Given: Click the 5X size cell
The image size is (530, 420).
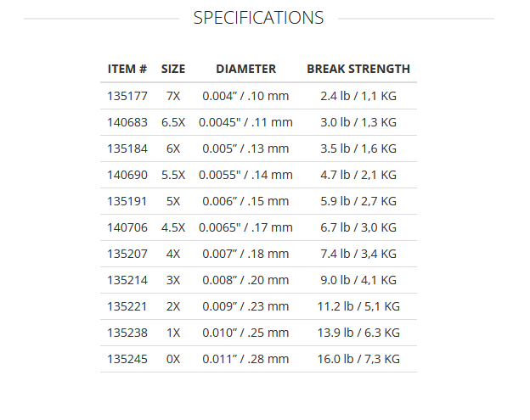Looking at the screenshot, I should [x=173, y=201].
